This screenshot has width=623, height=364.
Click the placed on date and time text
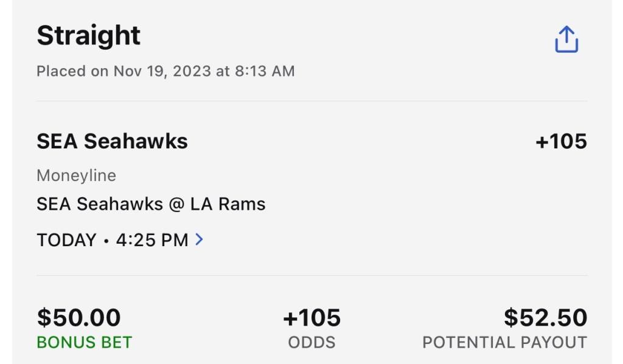[x=165, y=71]
